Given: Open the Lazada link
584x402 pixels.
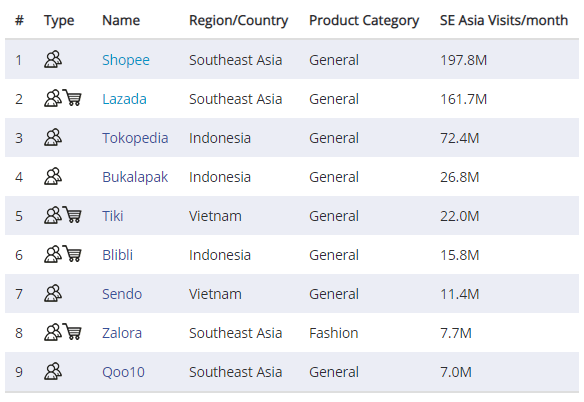Looking at the screenshot, I should point(124,99).
